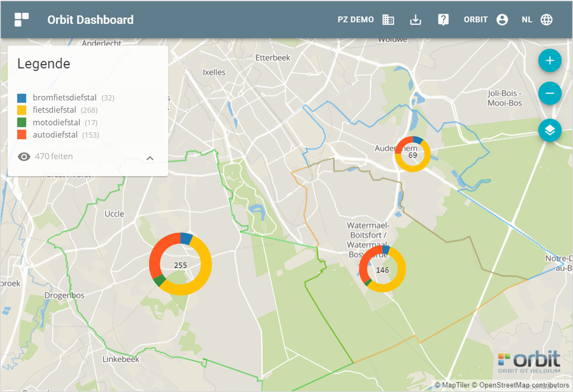
Task: Click the download icon in header
Action: [415, 19]
